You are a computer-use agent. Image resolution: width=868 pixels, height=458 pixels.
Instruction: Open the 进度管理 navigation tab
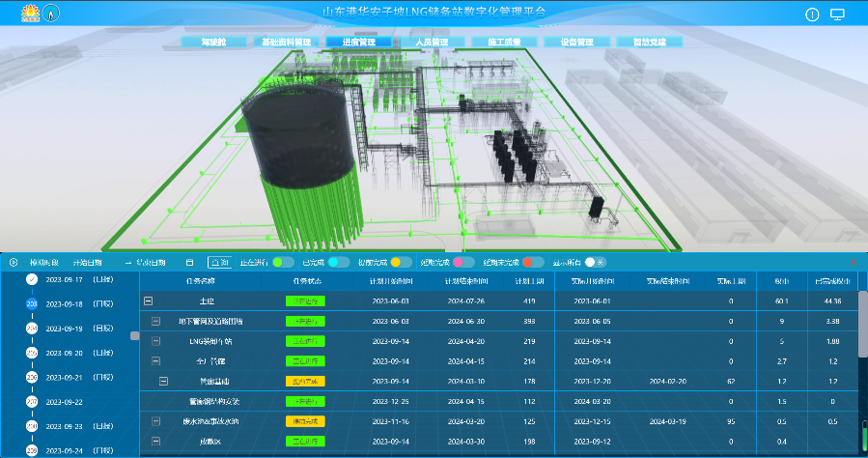tap(359, 43)
